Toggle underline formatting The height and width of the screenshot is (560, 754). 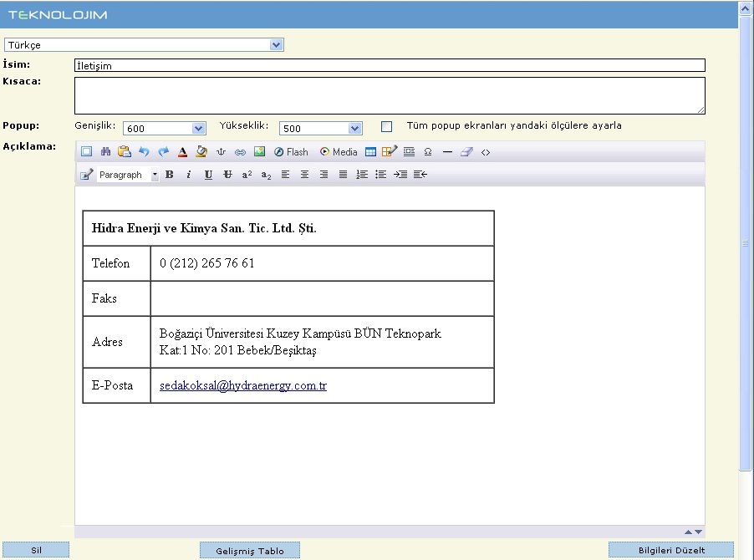[208, 175]
